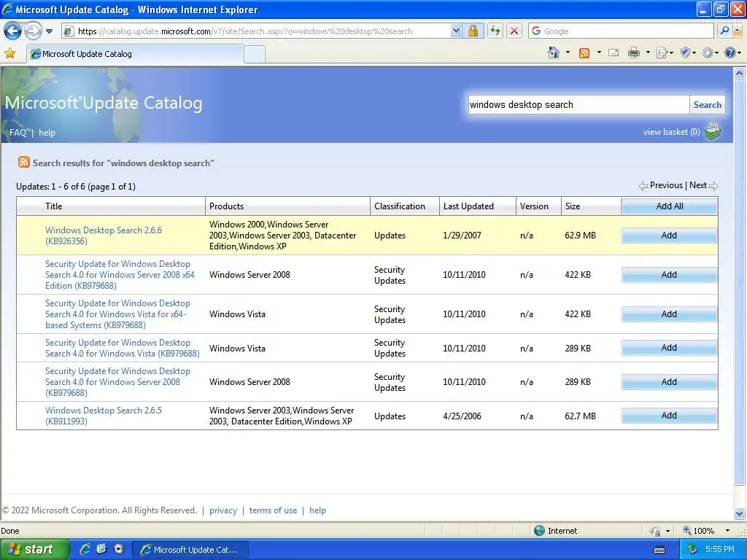Open the Favorites star icon
The height and width of the screenshot is (560, 747).
[x=9, y=53]
